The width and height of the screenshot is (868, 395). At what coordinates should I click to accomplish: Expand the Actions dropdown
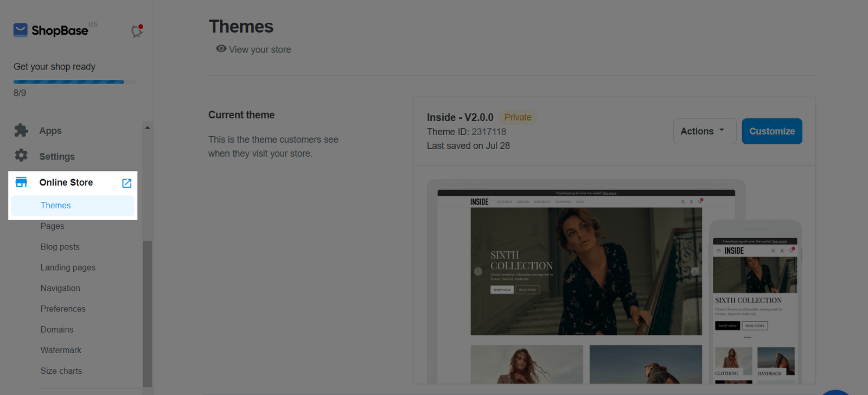[704, 131]
